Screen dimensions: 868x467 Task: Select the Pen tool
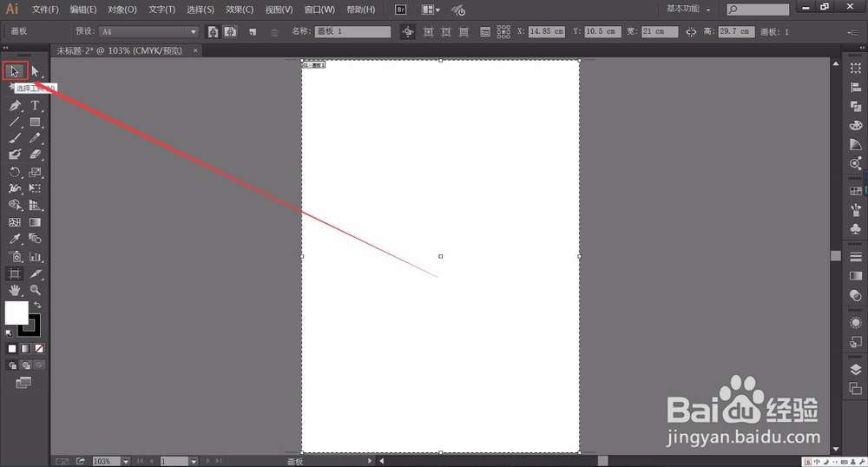pyautogui.click(x=15, y=105)
